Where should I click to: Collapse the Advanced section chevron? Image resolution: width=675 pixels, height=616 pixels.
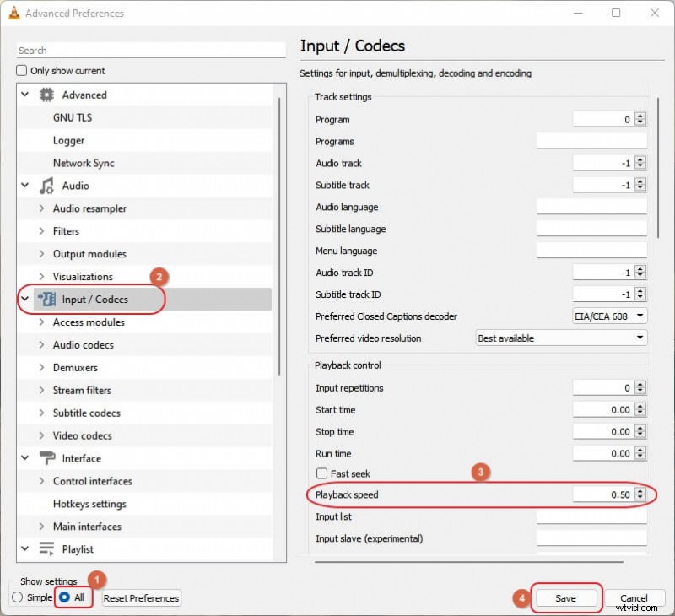(x=24, y=95)
